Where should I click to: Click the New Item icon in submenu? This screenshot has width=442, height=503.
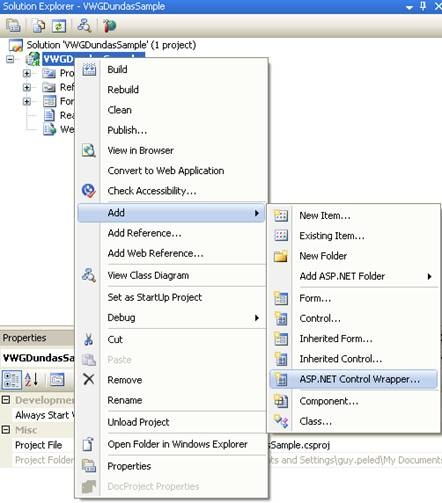[281, 216]
